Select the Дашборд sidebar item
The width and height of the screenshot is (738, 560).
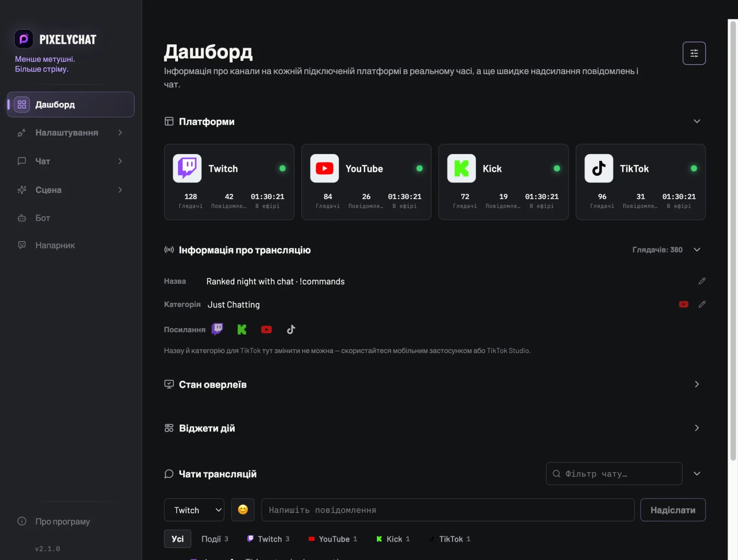tap(71, 105)
